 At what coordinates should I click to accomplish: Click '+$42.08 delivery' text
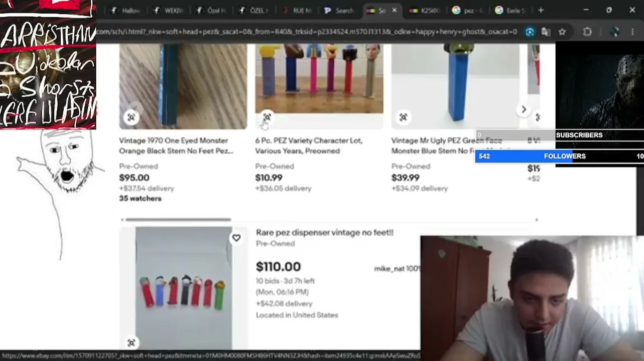click(284, 303)
